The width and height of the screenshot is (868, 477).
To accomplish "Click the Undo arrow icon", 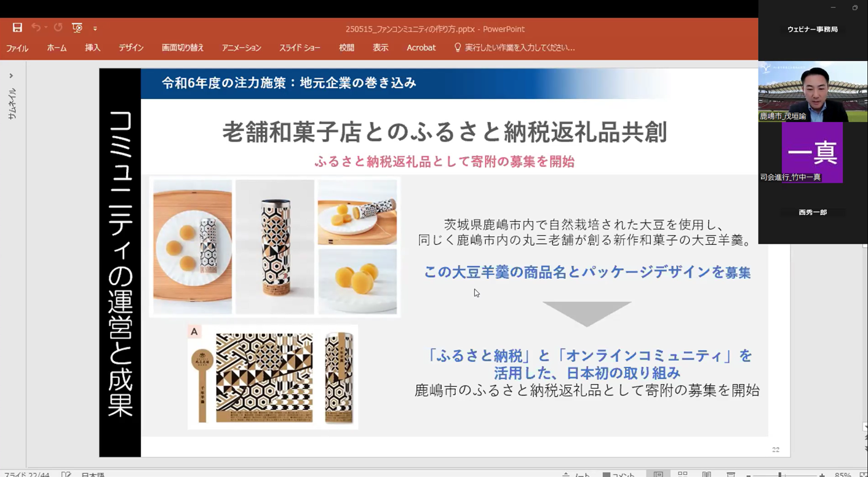I will click(36, 28).
